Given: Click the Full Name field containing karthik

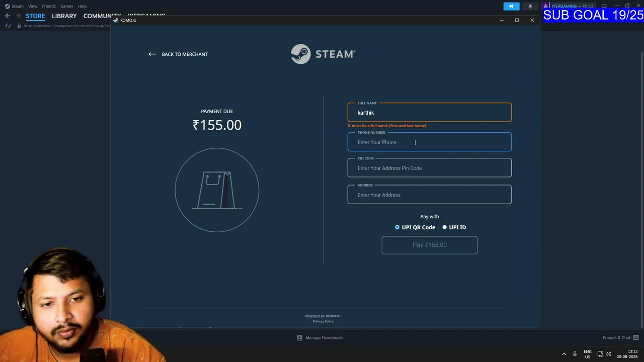Looking at the screenshot, I should [429, 113].
